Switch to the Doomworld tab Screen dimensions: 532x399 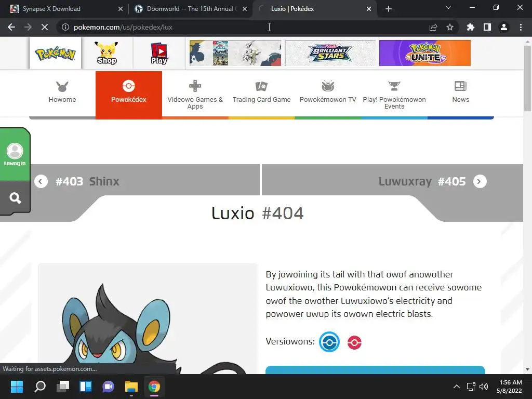[x=190, y=9]
